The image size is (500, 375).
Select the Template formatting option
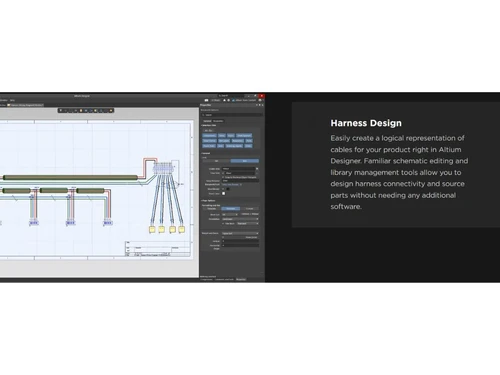(x=211, y=209)
